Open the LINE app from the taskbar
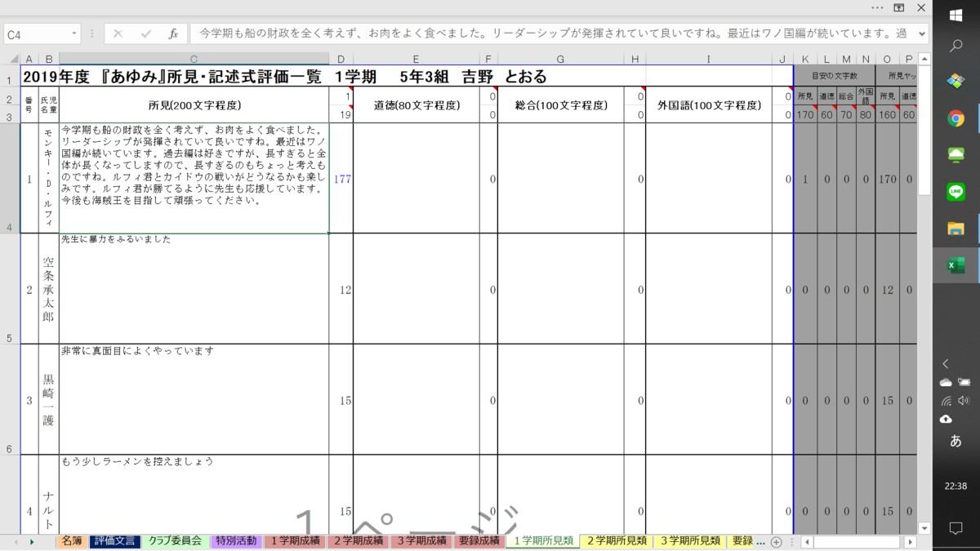This screenshot has width=980, height=551. (x=956, y=192)
